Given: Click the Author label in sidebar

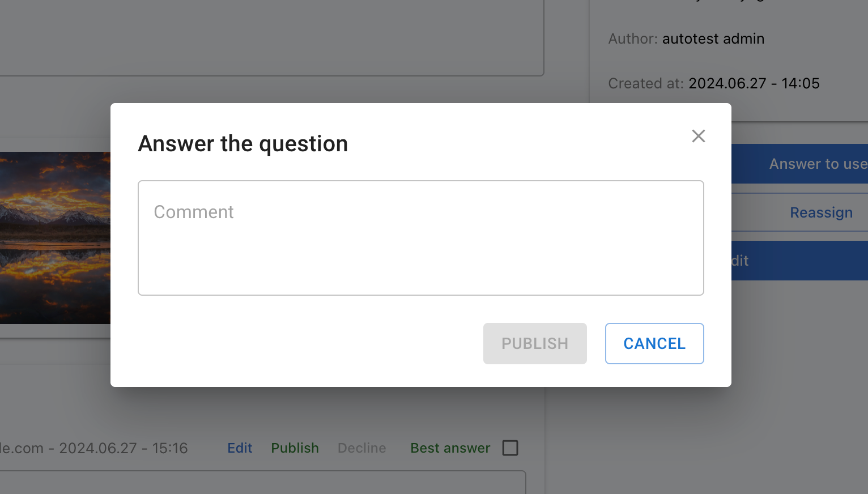Looking at the screenshot, I should tap(632, 39).
